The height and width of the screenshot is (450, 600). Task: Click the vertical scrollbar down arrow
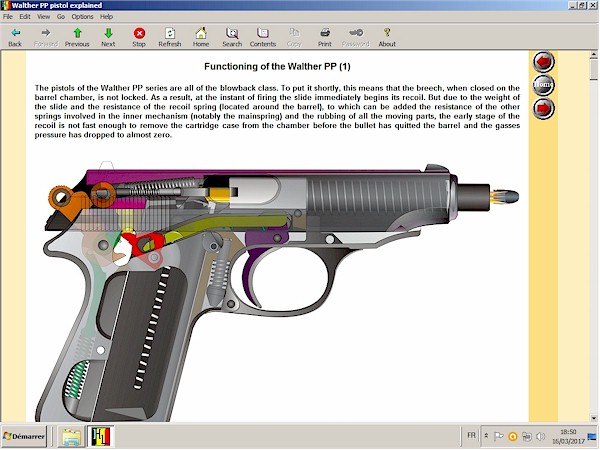(x=594, y=418)
